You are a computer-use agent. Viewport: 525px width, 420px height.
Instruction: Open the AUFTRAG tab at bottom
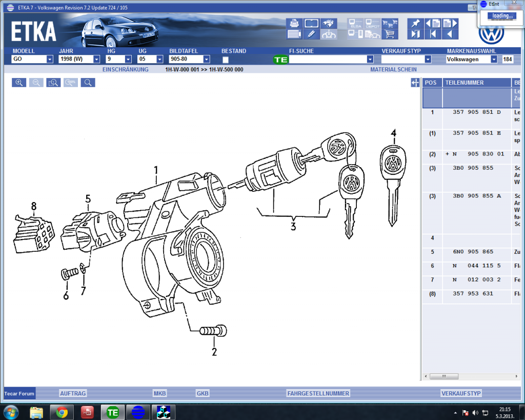coord(73,393)
